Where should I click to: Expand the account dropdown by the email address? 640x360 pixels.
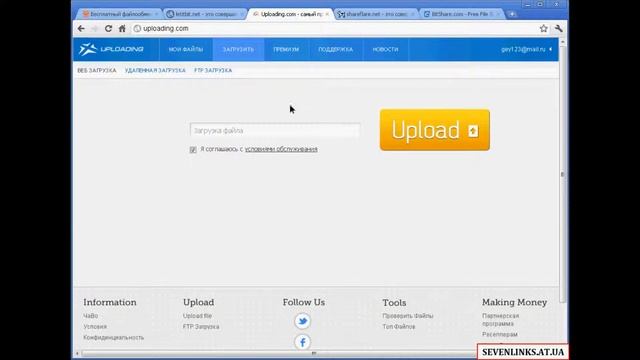tap(551, 49)
